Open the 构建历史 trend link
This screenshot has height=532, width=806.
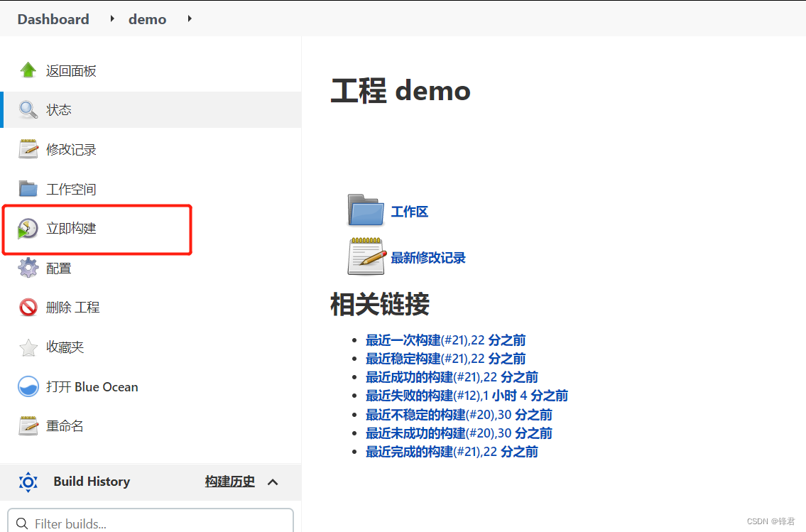click(230, 482)
